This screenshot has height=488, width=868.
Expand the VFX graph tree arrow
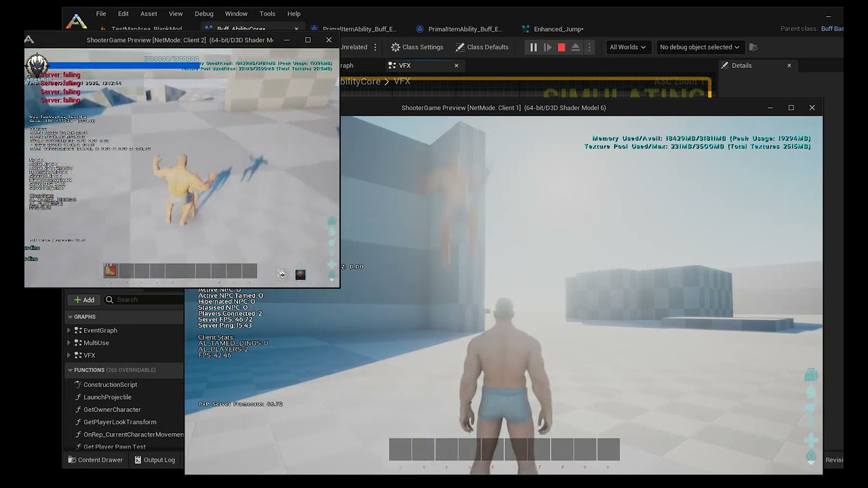pyautogui.click(x=68, y=355)
